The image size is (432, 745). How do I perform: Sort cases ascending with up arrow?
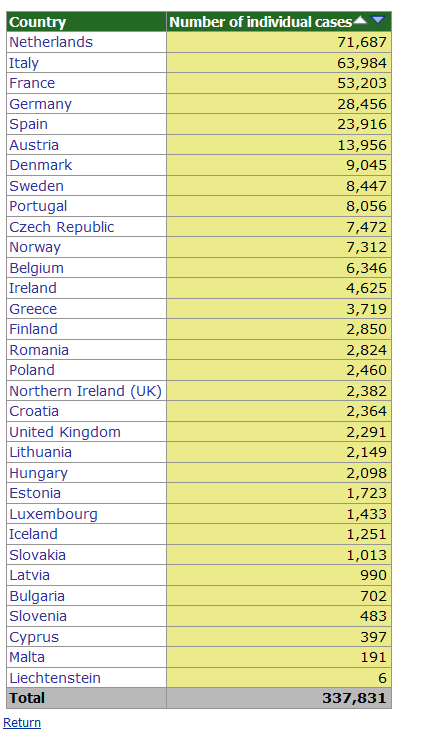click(360, 20)
